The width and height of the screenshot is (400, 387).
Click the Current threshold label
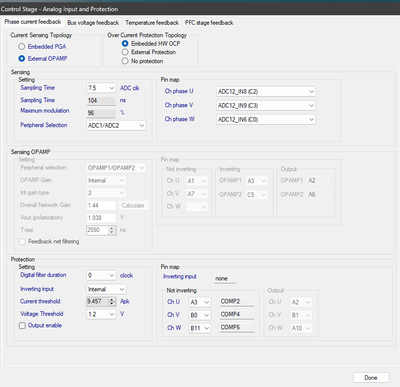click(40, 302)
